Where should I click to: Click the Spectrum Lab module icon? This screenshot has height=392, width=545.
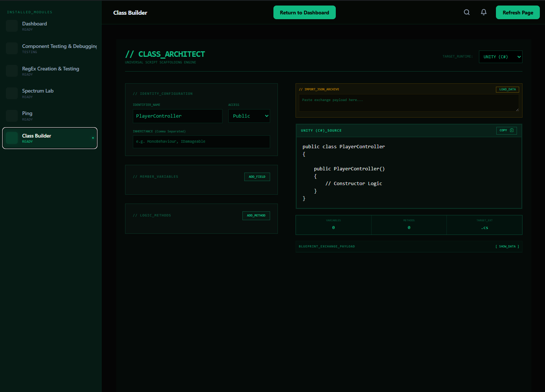(12, 93)
